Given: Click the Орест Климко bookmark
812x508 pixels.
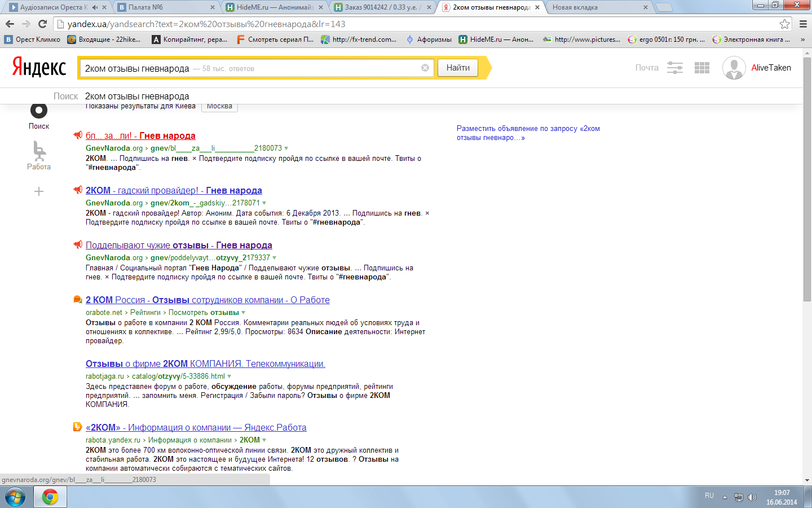Looking at the screenshot, I should [32, 40].
